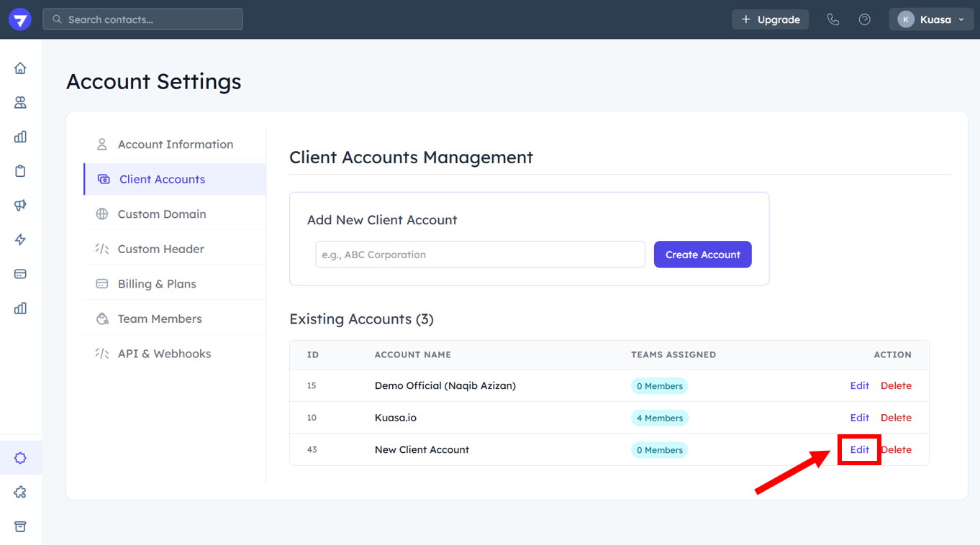This screenshot has width=980, height=545.
Task: Click the app logo in the top left
Action: (20, 19)
